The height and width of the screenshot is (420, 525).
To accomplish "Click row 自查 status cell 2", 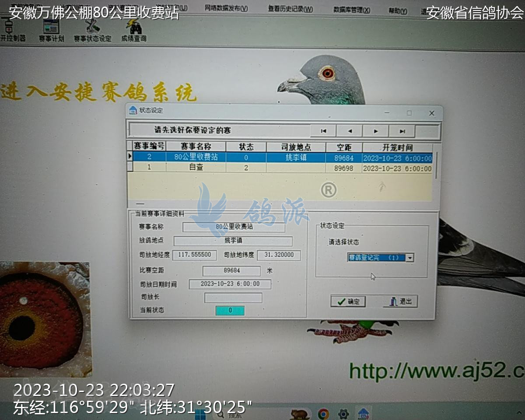I will 246,168.
